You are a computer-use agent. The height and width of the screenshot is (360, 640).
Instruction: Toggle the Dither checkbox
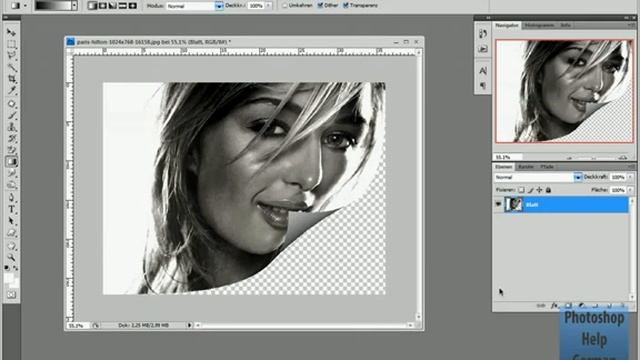(320, 6)
